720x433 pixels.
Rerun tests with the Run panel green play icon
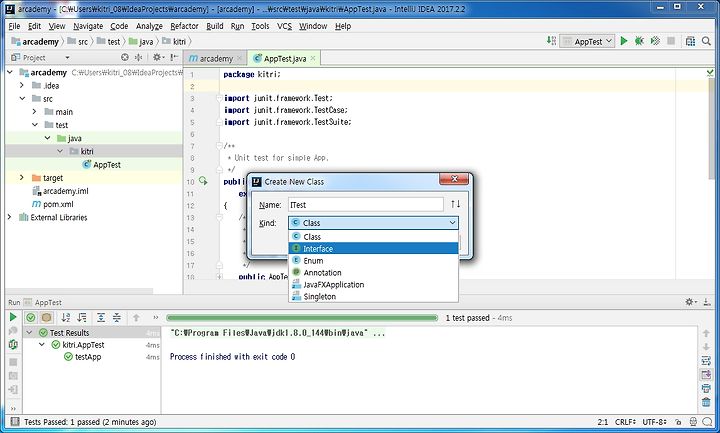coord(13,317)
